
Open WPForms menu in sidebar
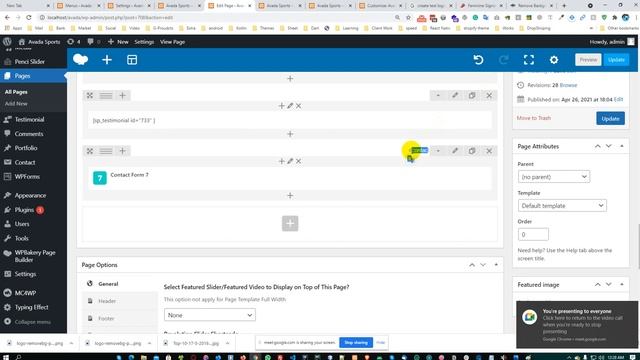coord(33,176)
